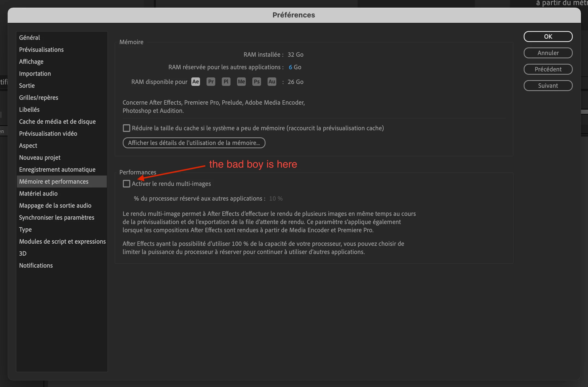Open memory usage details button

coord(194,143)
